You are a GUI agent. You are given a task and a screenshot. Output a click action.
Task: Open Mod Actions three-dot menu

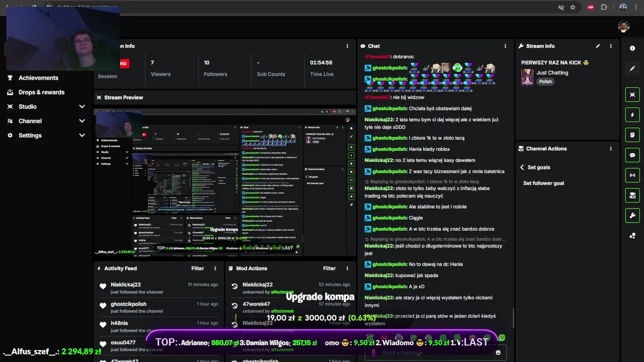click(x=347, y=268)
